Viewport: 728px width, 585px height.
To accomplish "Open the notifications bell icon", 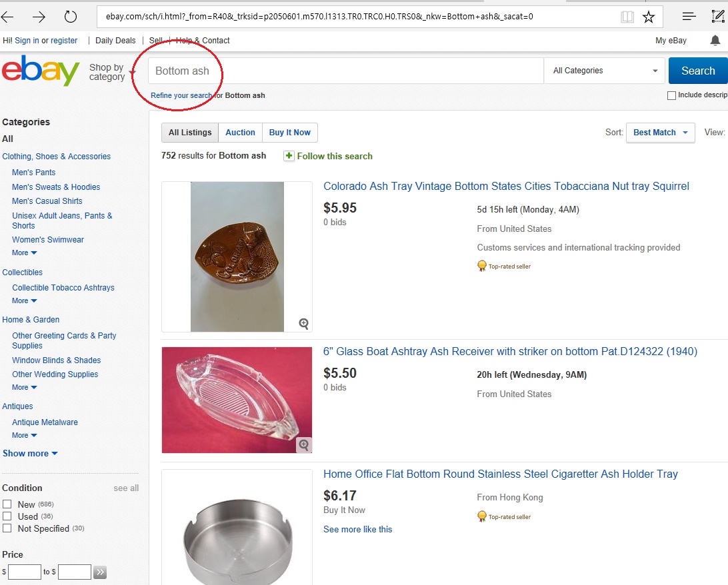I will tap(715, 41).
